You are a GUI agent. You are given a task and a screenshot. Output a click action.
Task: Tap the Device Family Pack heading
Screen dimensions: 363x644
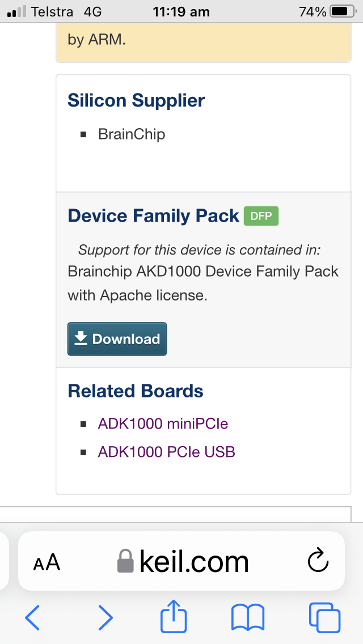click(x=153, y=216)
